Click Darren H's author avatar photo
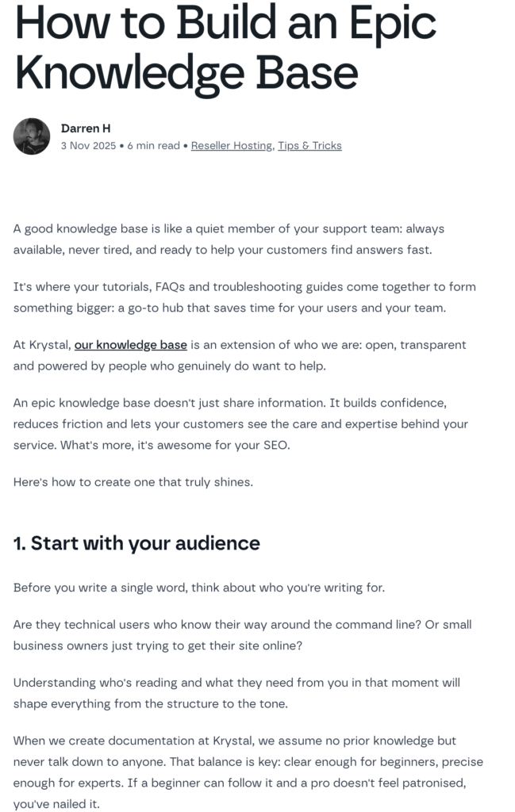The height and width of the screenshot is (812, 515). [x=32, y=136]
